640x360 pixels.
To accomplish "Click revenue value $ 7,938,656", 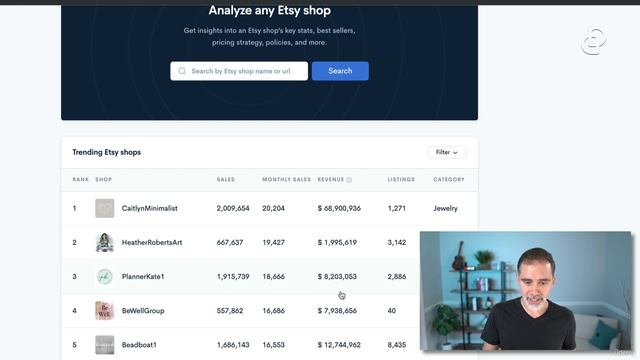I will point(337,311).
